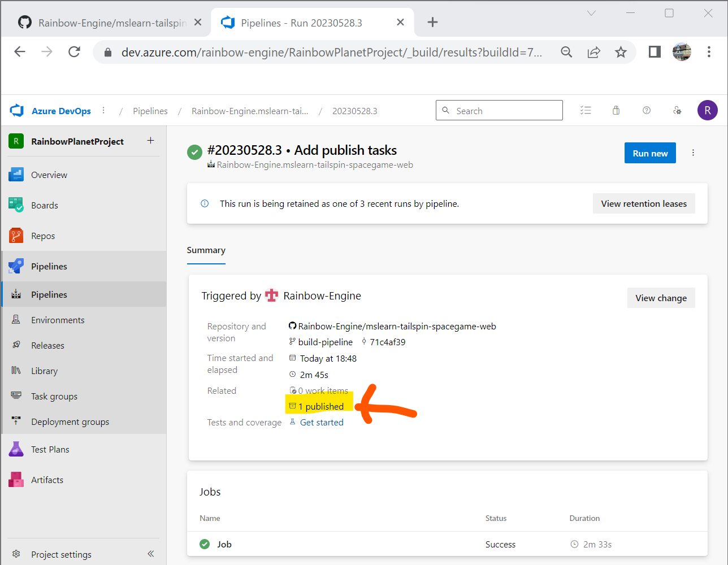Go back with the browser back arrow

click(x=20, y=52)
